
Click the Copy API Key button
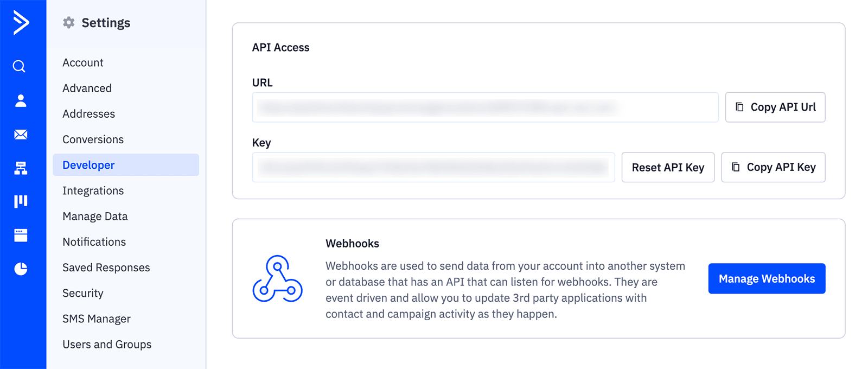(x=773, y=167)
